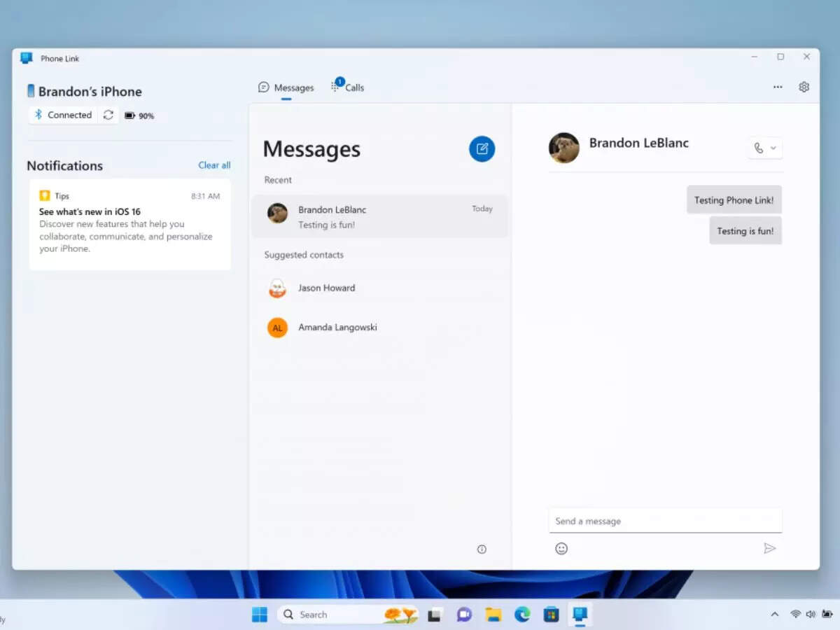Open the compose new message icon
Screen dimensions: 840x630
pyautogui.click(x=482, y=148)
